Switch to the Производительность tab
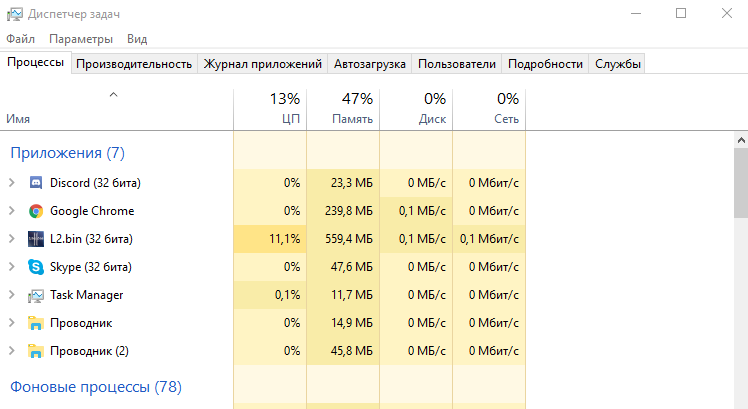The width and height of the screenshot is (748, 409). [134, 64]
